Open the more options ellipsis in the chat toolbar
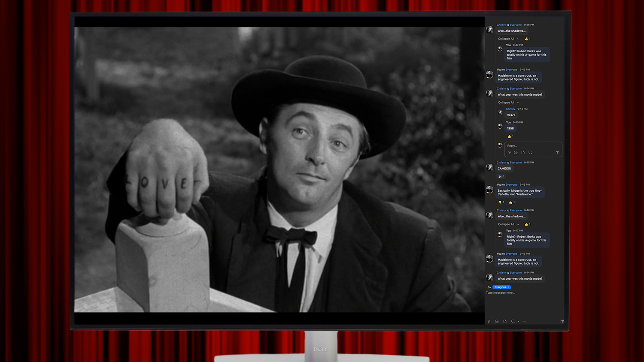The image size is (644, 362). (x=525, y=321)
